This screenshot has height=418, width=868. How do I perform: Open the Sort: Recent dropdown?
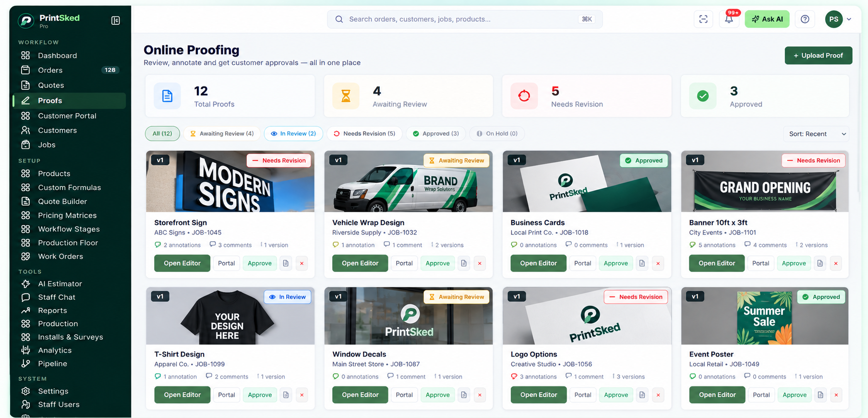(816, 134)
